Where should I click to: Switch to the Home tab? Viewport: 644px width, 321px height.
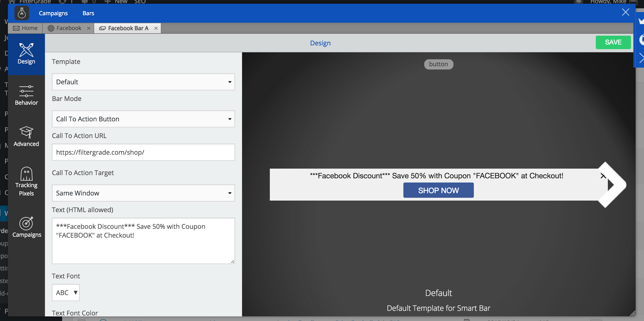(x=25, y=28)
